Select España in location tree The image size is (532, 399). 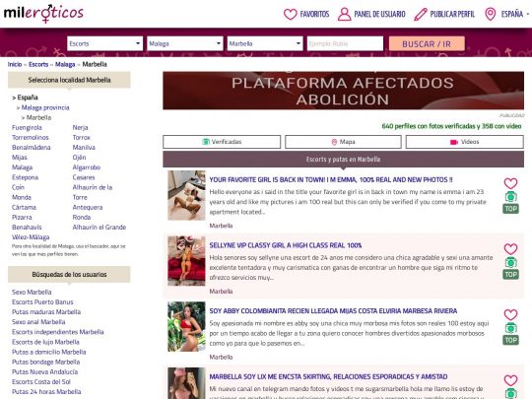pos(28,98)
